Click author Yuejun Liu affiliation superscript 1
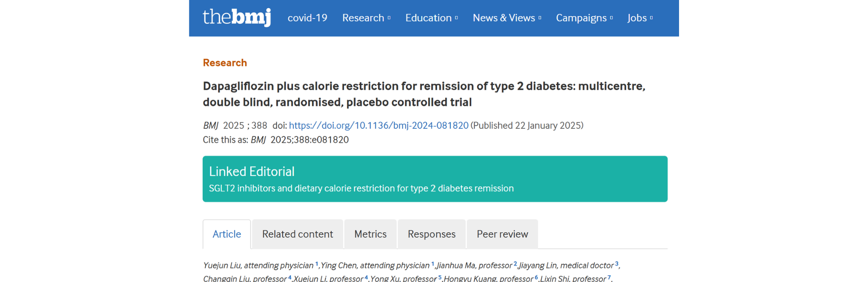Viewport: 868px width, 282px height. click(316, 264)
